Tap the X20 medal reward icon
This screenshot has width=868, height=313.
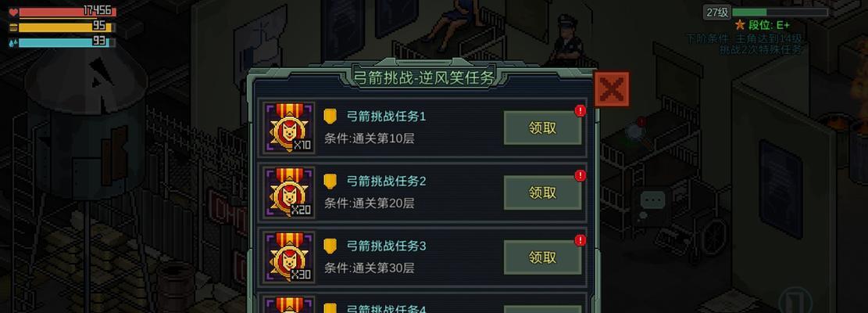(290, 192)
